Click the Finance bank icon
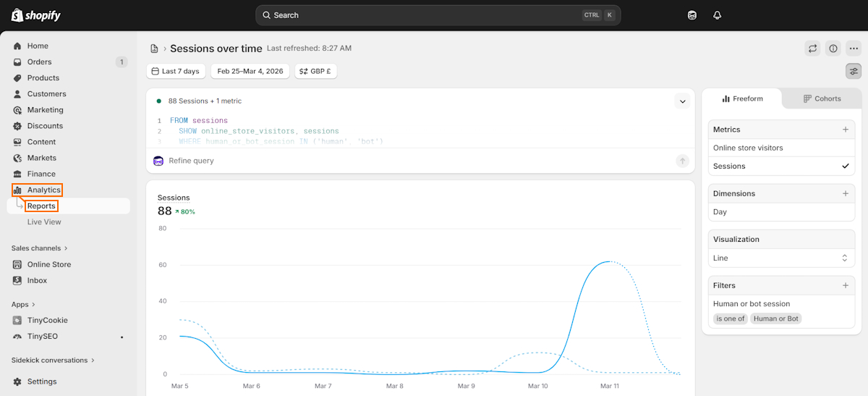The height and width of the screenshot is (396, 868). [x=17, y=174]
